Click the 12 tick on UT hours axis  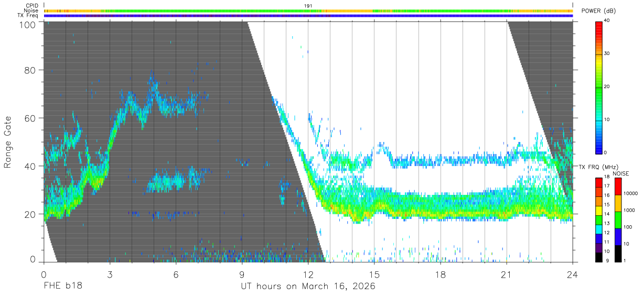click(308, 274)
